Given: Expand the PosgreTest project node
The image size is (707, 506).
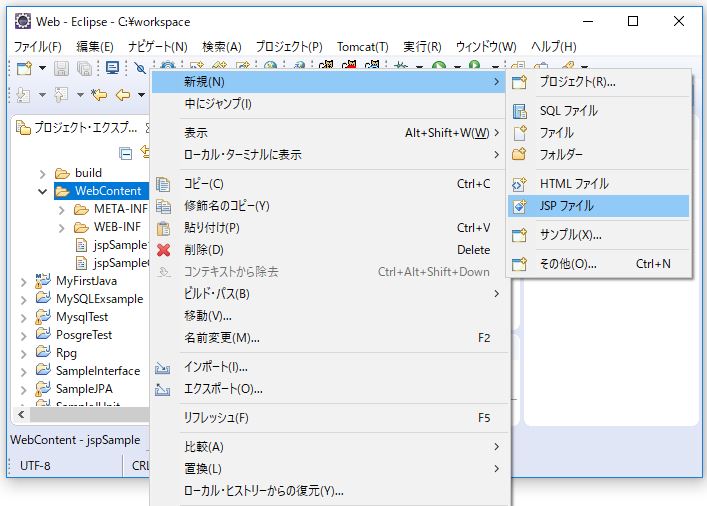Looking at the screenshot, I should [x=23, y=336].
